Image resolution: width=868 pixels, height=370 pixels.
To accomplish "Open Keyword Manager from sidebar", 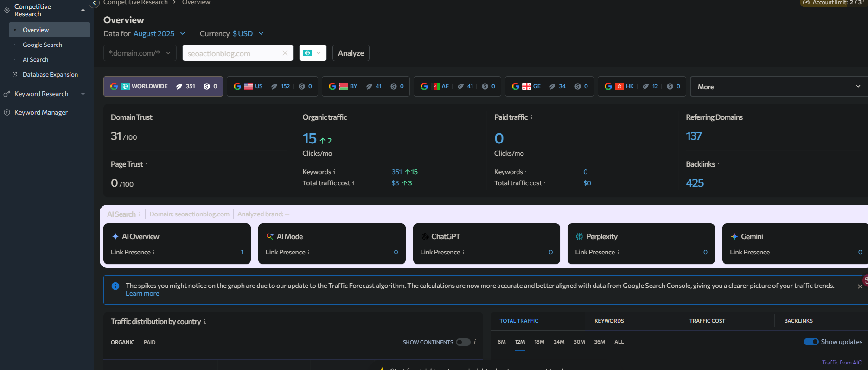I will point(41,112).
